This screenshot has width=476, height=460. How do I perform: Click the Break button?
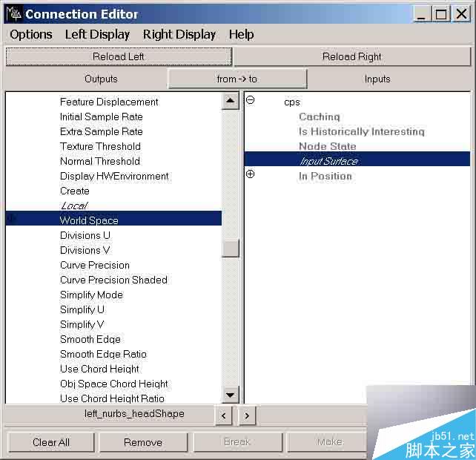(237, 442)
